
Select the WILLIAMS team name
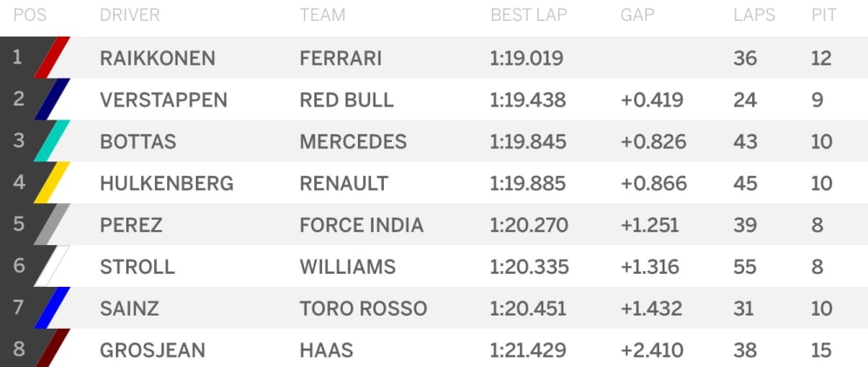(347, 267)
